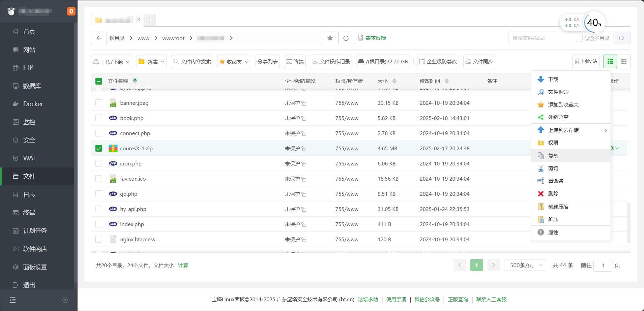
Task: Check the gd.php row checkbox
Action: point(99,194)
